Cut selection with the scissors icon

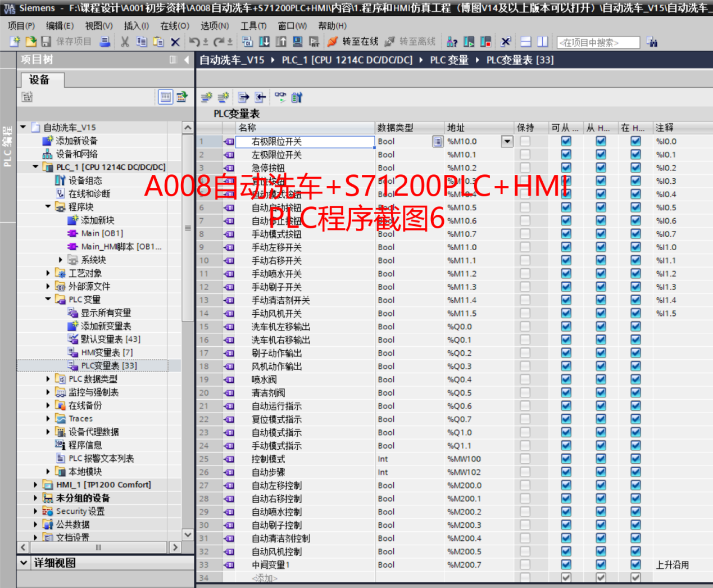click(x=125, y=42)
